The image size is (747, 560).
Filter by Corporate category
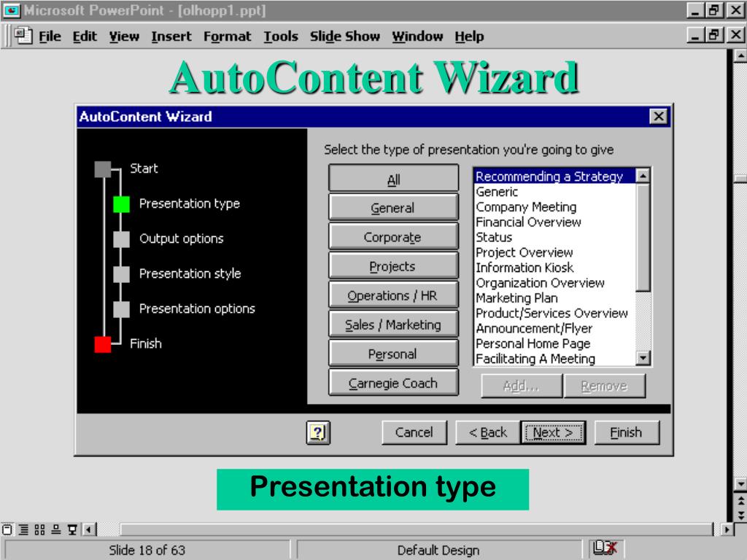tap(393, 237)
